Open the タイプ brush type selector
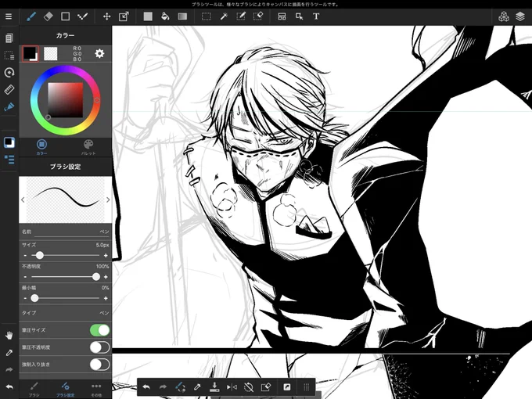Viewport: 532px width, 399px height. (66, 313)
